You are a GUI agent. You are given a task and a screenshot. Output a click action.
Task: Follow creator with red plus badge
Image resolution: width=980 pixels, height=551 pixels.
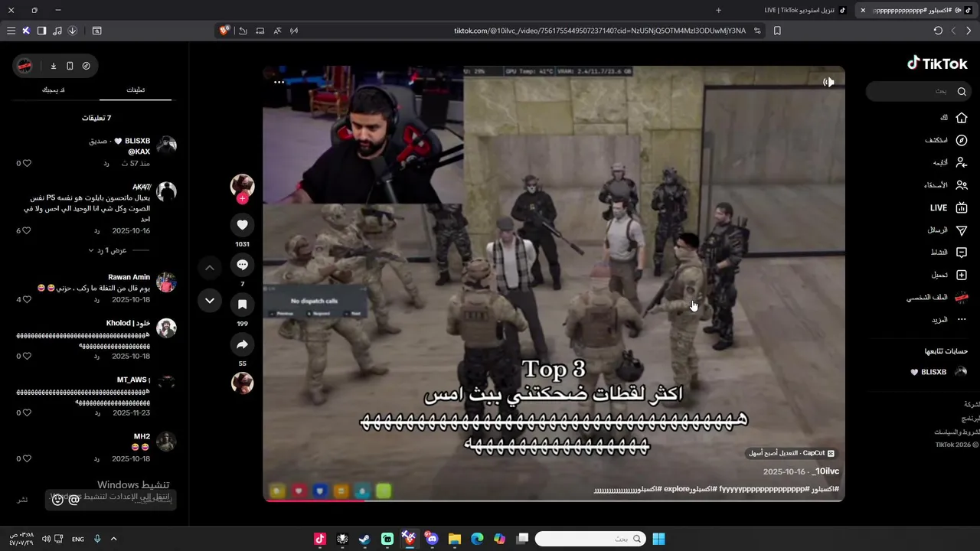pyautogui.click(x=242, y=199)
